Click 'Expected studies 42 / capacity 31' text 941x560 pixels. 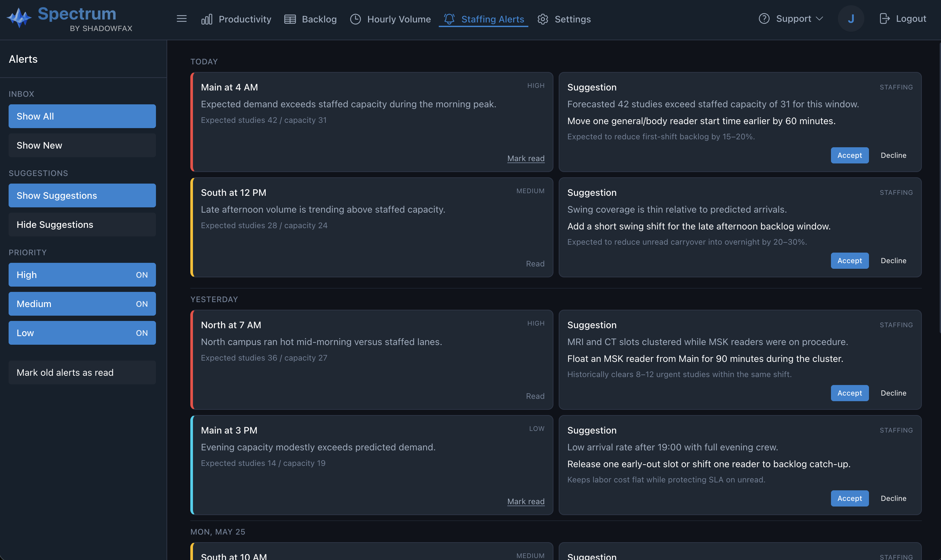tap(264, 120)
